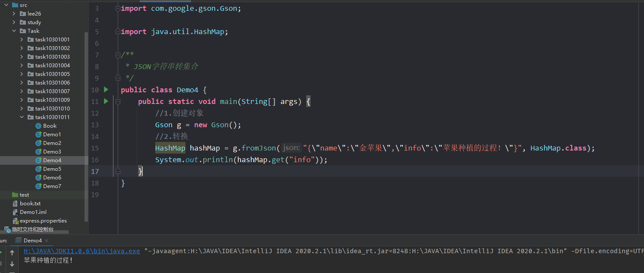The image size is (644, 273).
Task: Collapse the src folder chevron
Action: pos(6,5)
